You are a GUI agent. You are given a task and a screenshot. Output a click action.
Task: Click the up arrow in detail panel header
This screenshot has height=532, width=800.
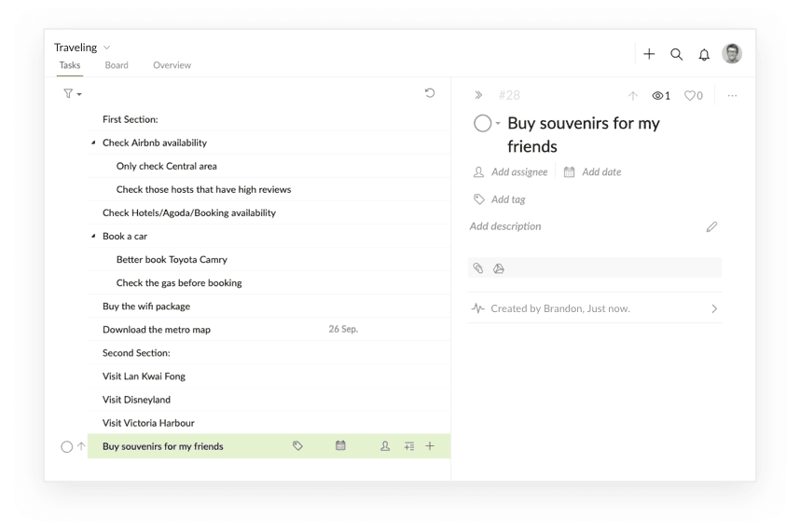(x=633, y=96)
